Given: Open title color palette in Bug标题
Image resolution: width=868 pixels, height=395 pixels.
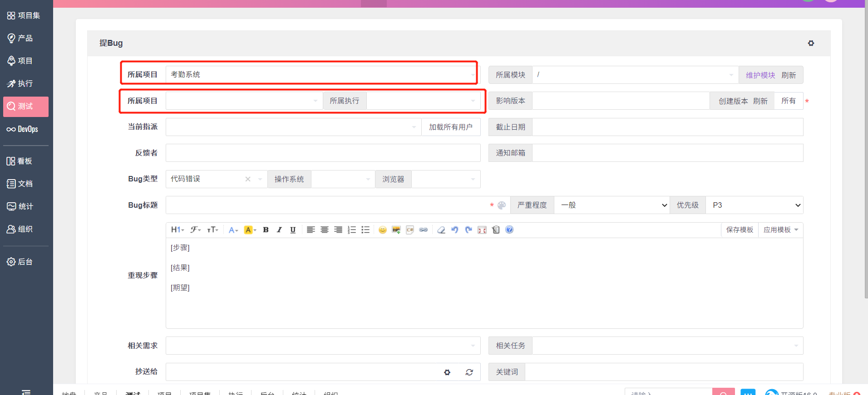Looking at the screenshot, I should click(x=502, y=205).
